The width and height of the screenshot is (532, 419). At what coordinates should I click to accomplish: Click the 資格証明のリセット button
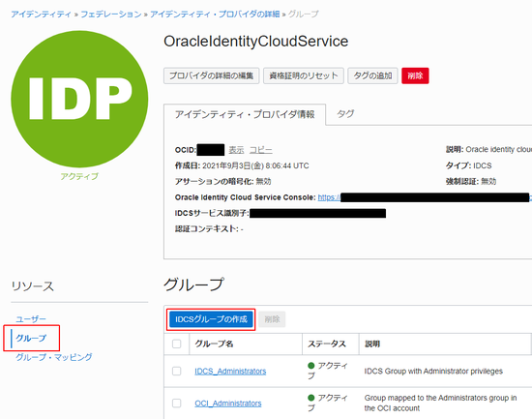(304, 75)
